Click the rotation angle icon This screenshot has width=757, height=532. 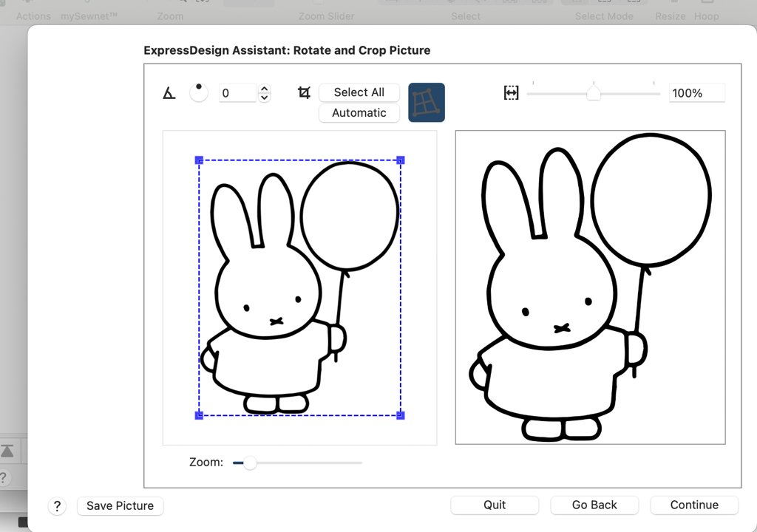[x=169, y=92]
